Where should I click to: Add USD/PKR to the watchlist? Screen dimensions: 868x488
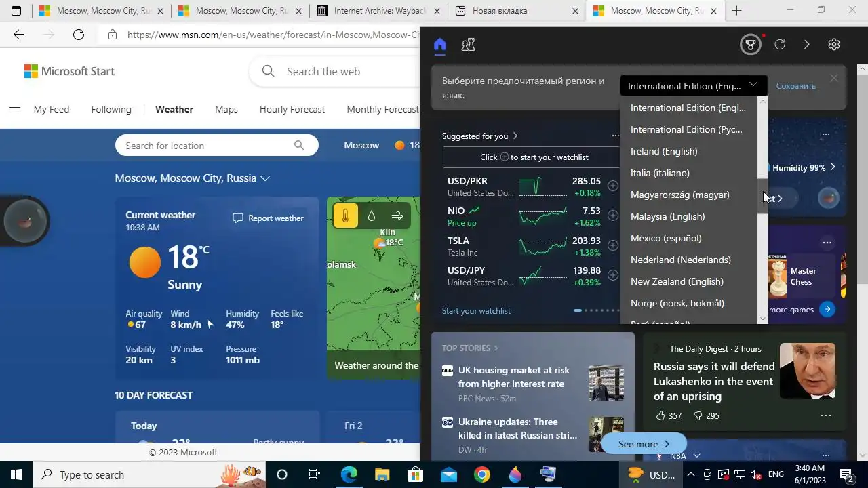coord(612,186)
